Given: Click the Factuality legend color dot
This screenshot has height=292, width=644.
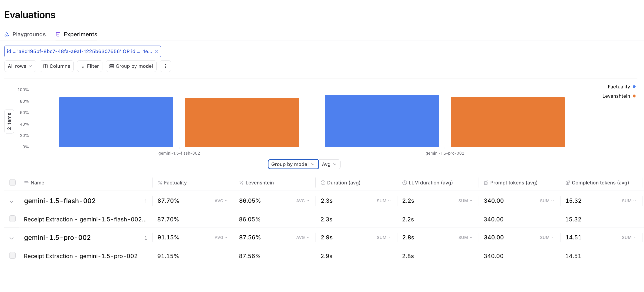Looking at the screenshot, I should click(634, 87).
